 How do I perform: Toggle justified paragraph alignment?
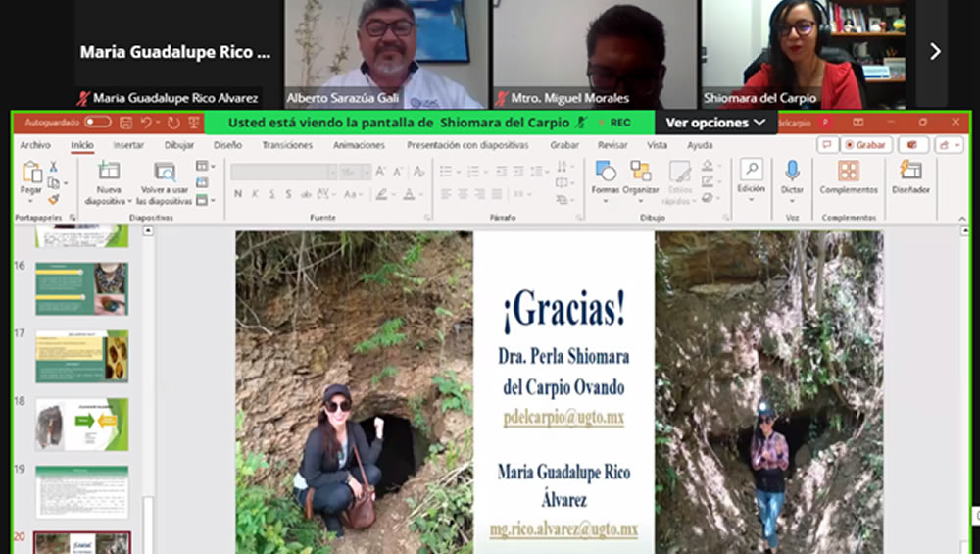point(497,194)
